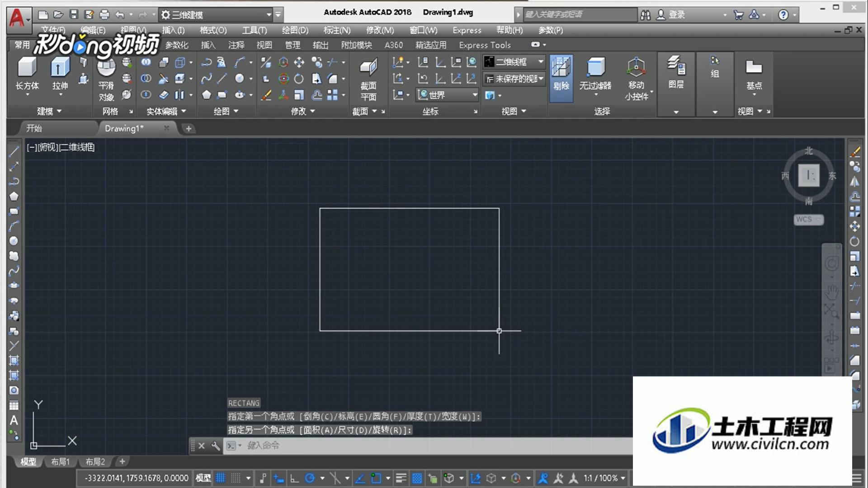Open the annotation scale 1:1 / 100% dropdown
Screen dimensions: 868x488
click(604, 478)
